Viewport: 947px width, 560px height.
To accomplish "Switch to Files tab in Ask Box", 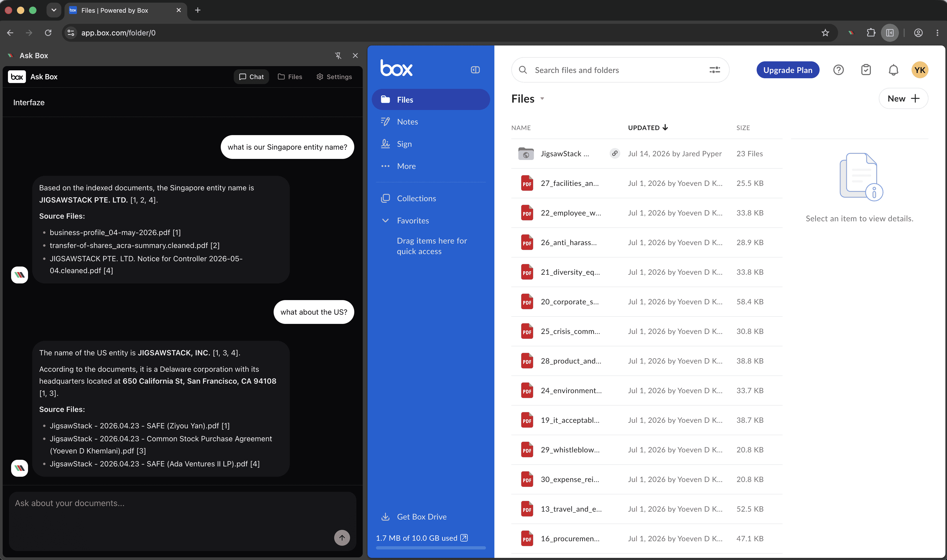I will click(x=290, y=77).
